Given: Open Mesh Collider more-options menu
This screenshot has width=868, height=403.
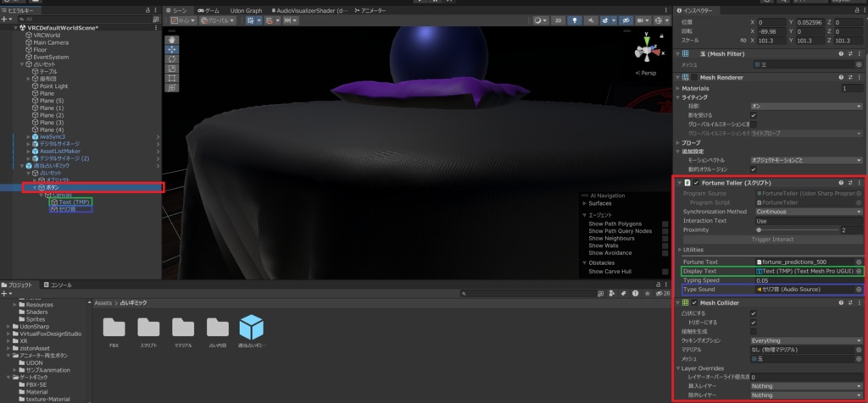Looking at the screenshot, I should click(860, 303).
